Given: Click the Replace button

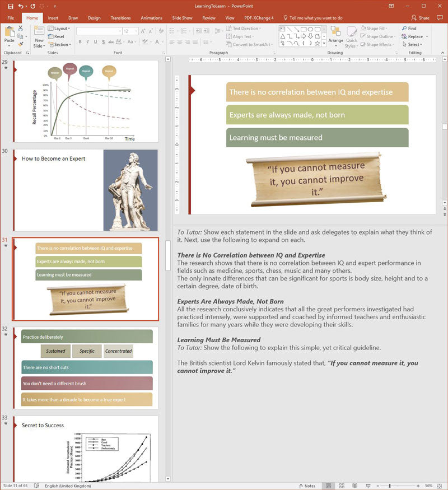Looking at the screenshot, I should pos(412,36).
